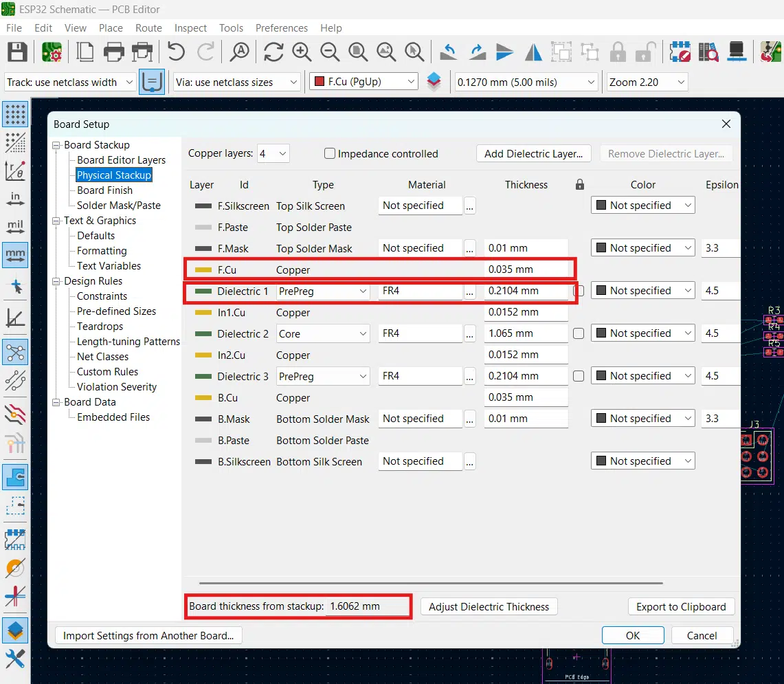Screen dimensions: 784x684
Task: Rotate counterclockwise icon in toolbar
Action: coord(449,52)
